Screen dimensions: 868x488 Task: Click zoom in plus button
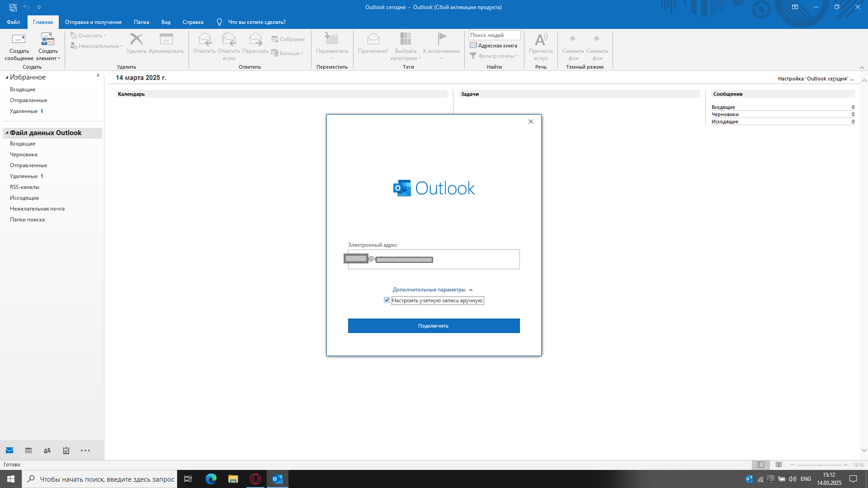[x=845, y=465]
